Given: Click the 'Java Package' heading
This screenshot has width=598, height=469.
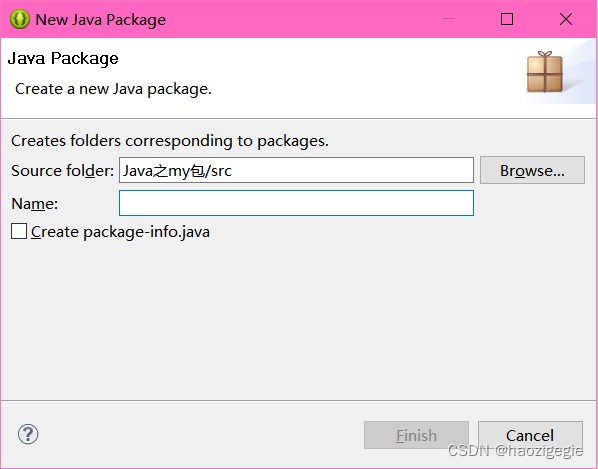Looking at the screenshot, I should tap(63, 58).
